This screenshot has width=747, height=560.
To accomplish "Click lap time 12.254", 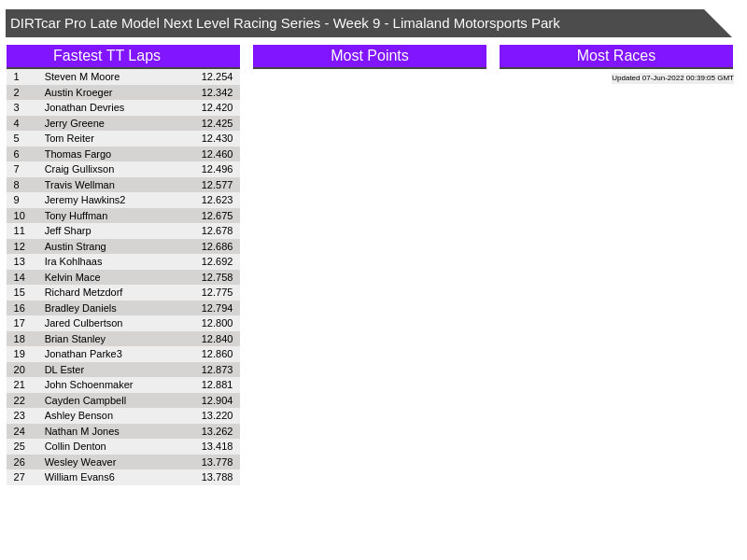I will (x=217, y=77).
